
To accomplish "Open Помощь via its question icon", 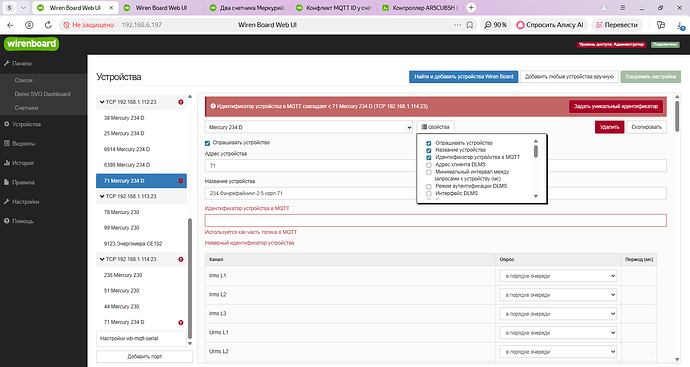I will [7, 221].
